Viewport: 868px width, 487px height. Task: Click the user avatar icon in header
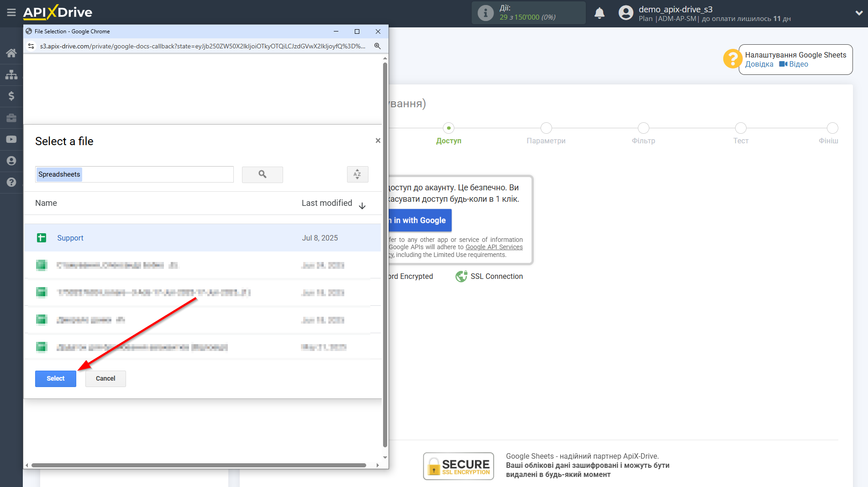626,13
